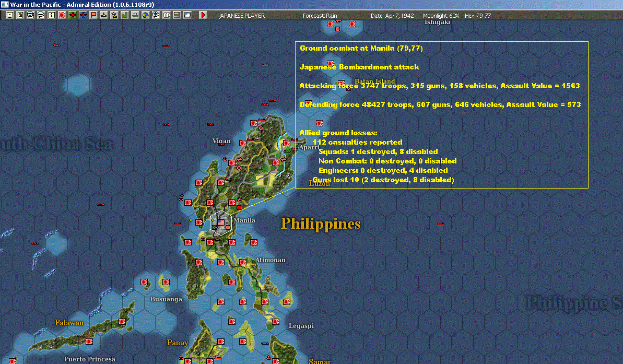
Task: Select the Japanese unit above Puerto Princesa
Action: click(89, 342)
